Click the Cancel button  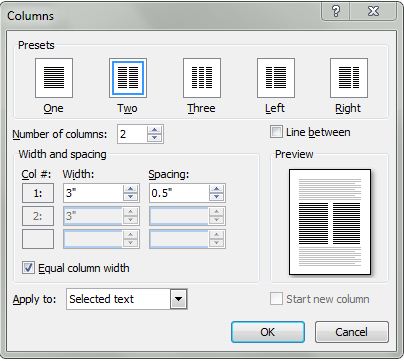352,332
